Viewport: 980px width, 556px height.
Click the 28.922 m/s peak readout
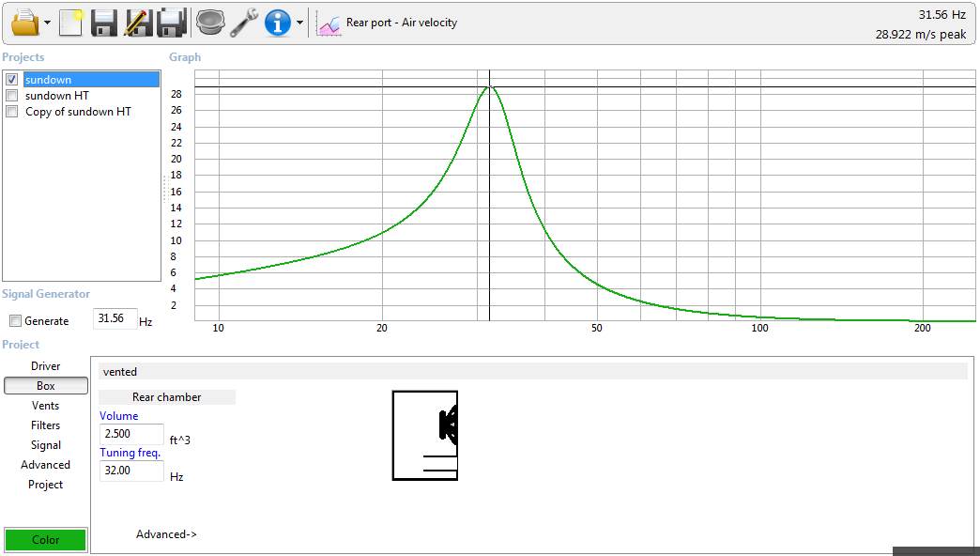point(921,35)
